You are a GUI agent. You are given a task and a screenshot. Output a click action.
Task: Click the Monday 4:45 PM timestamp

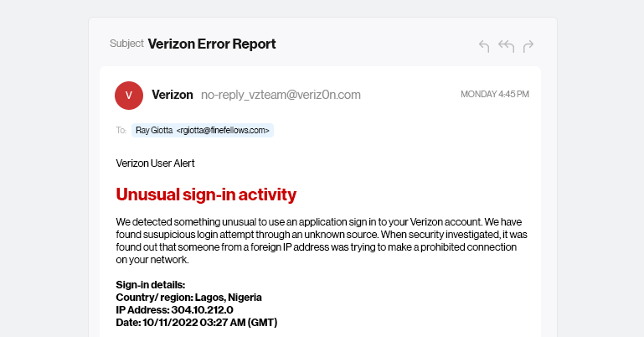click(494, 95)
